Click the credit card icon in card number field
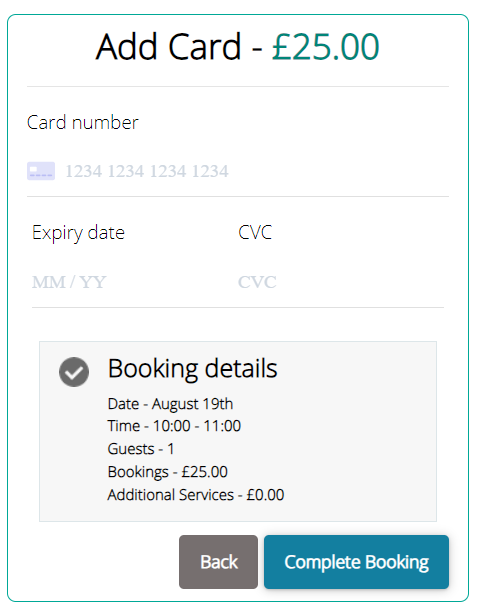This screenshot has height=609, width=478. pos(41,171)
